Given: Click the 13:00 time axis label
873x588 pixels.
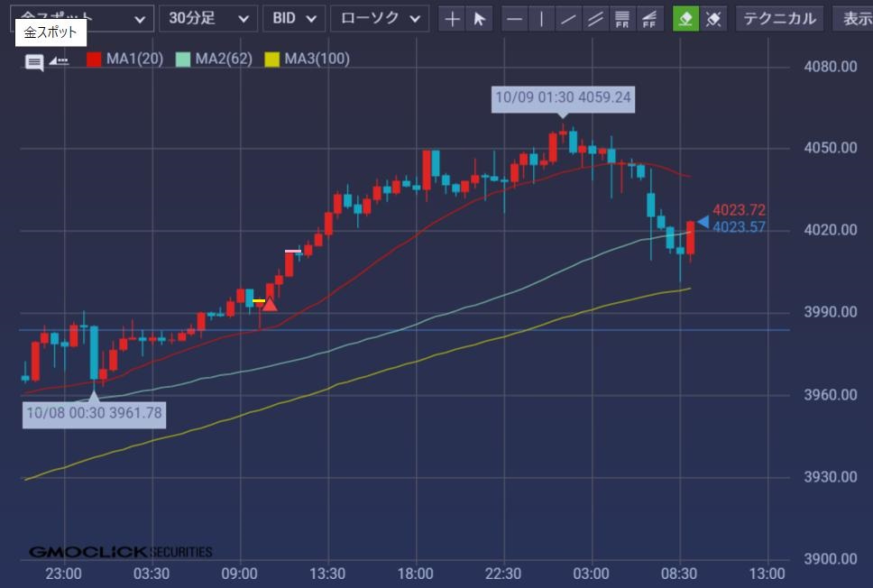Looking at the screenshot, I should coord(767,574).
